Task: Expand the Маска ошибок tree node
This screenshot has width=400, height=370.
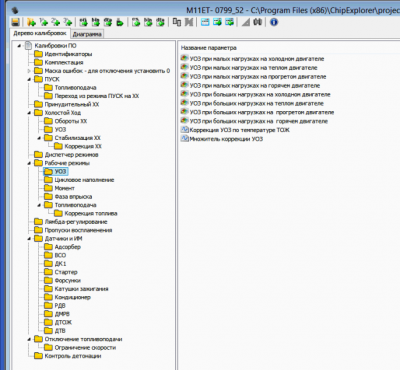Action: [x=29, y=71]
